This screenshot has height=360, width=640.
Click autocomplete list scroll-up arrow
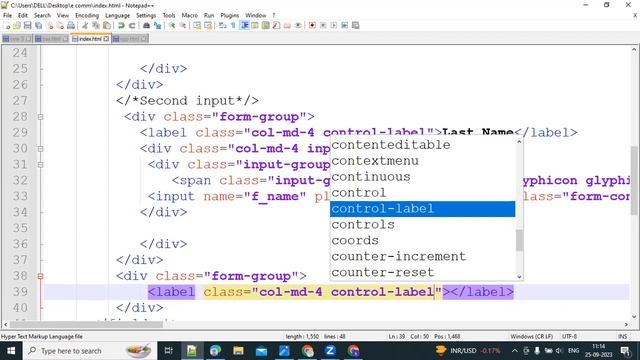pyautogui.click(x=519, y=142)
